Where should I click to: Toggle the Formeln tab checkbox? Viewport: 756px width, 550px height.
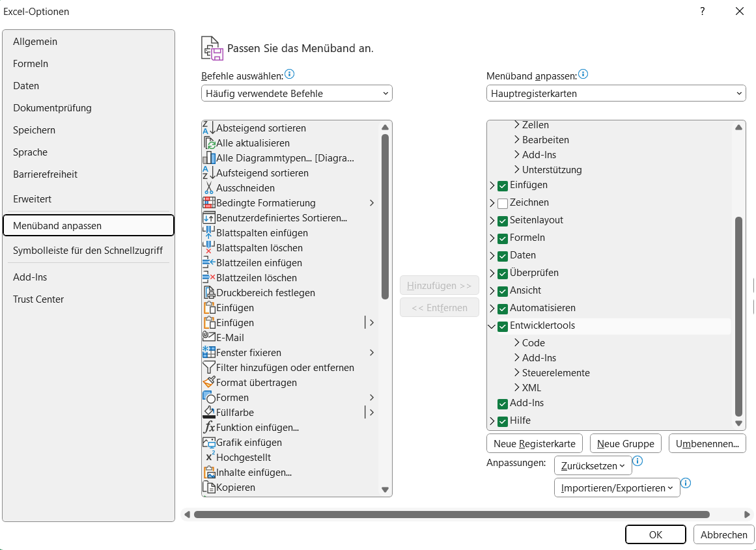point(503,239)
